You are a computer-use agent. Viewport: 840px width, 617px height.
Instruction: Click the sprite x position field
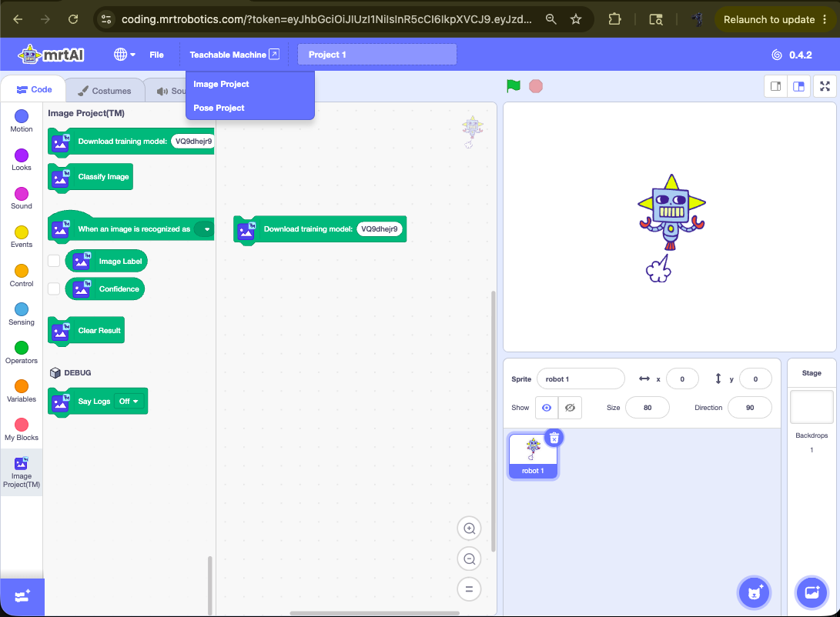pyautogui.click(x=682, y=379)
